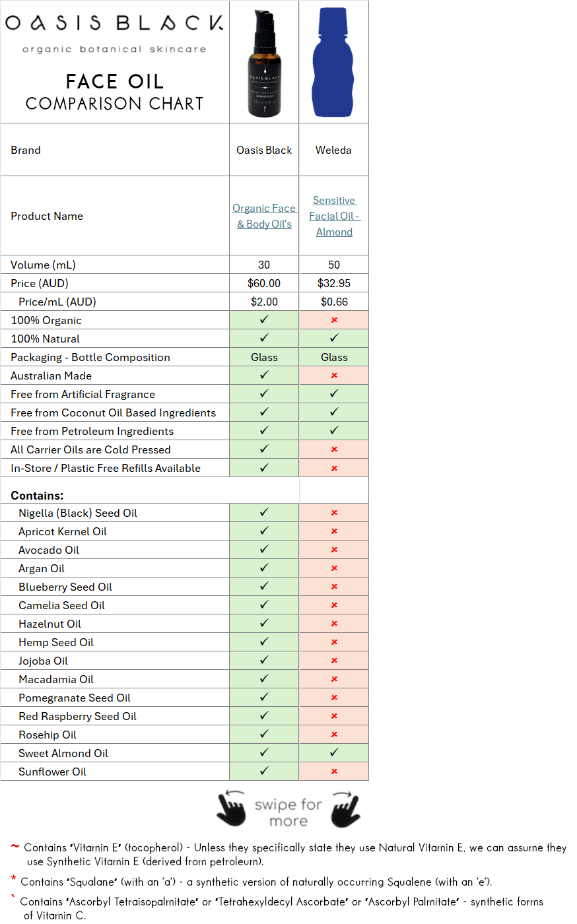Screen dimensions: 577x924
Task: Click Weleda red cross for Cold Pressed row
Action: (x=334, y=449)
